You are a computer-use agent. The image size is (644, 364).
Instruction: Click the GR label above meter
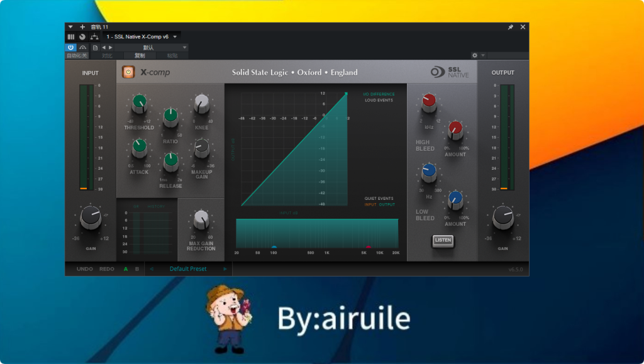136,206
